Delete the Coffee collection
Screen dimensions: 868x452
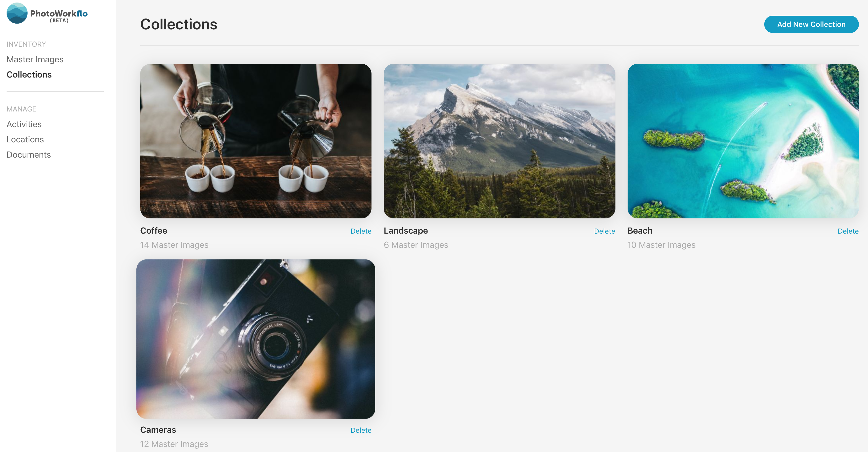tap(361, 231)
